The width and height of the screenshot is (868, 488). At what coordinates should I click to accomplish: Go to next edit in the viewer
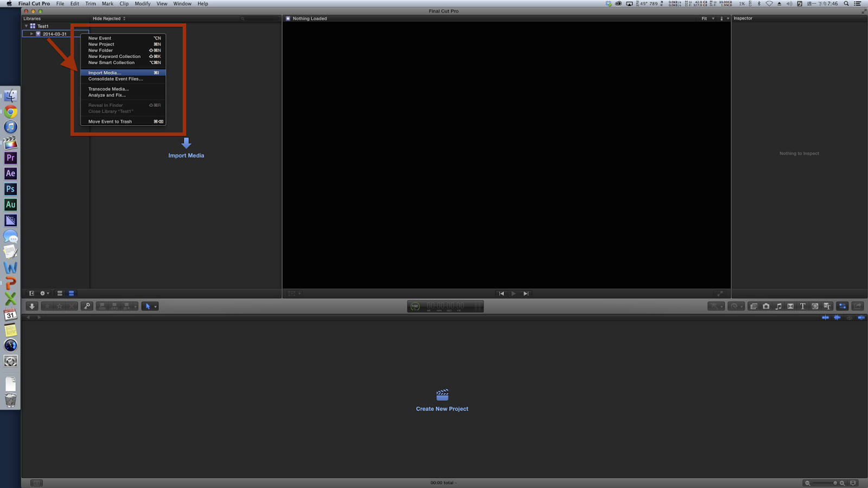pos(526,293)
